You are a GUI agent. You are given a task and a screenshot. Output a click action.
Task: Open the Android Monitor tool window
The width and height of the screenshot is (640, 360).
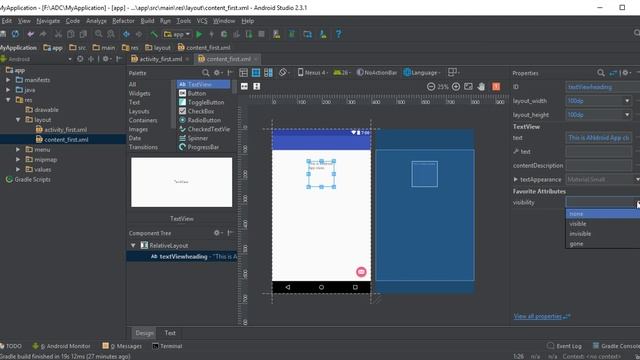pos(61,346)
